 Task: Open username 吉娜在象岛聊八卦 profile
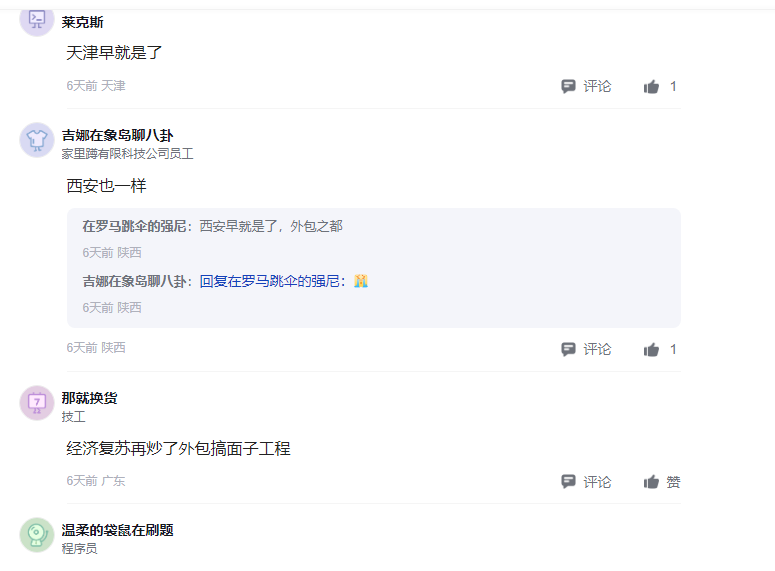(x=118, y=135)
